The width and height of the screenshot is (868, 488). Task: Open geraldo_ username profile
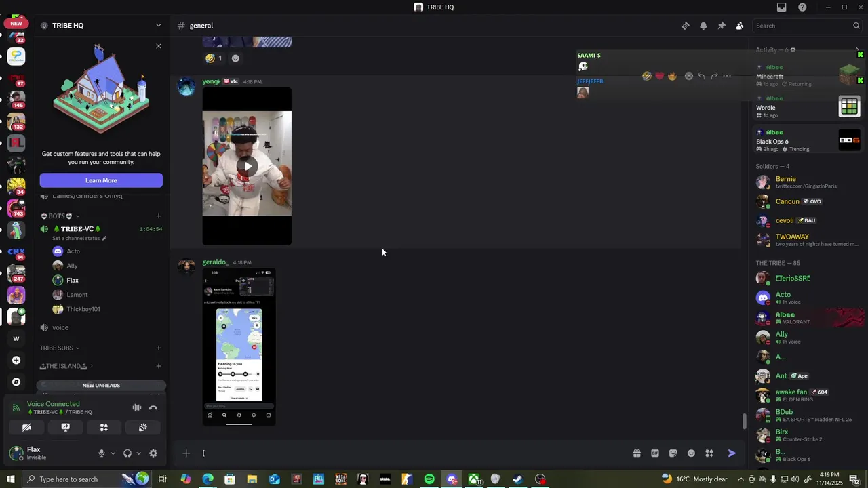215,262
